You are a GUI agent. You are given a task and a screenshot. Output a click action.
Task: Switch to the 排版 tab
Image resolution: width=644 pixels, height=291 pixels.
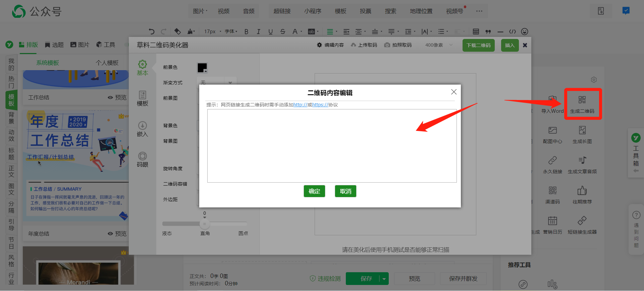29,45
